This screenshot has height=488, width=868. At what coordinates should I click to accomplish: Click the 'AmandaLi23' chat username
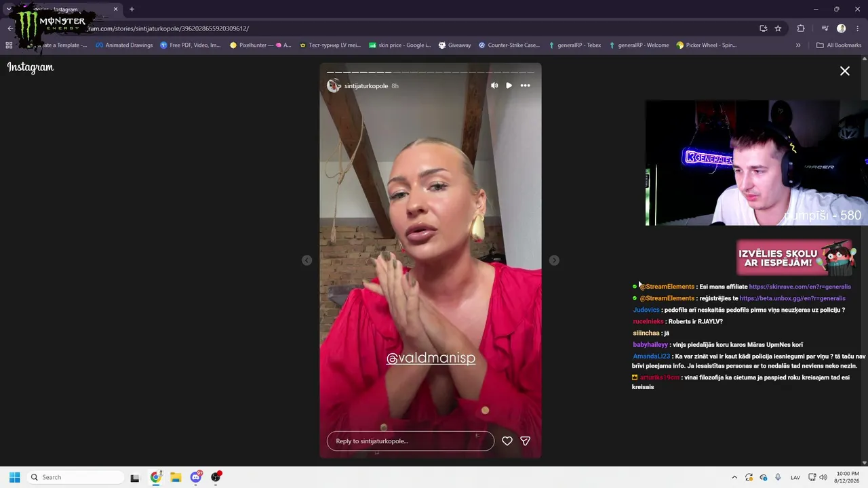(652, 357)
